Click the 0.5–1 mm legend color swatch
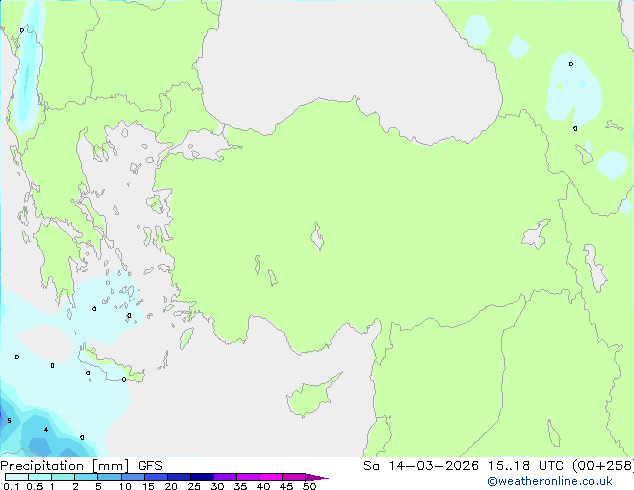 40,477
